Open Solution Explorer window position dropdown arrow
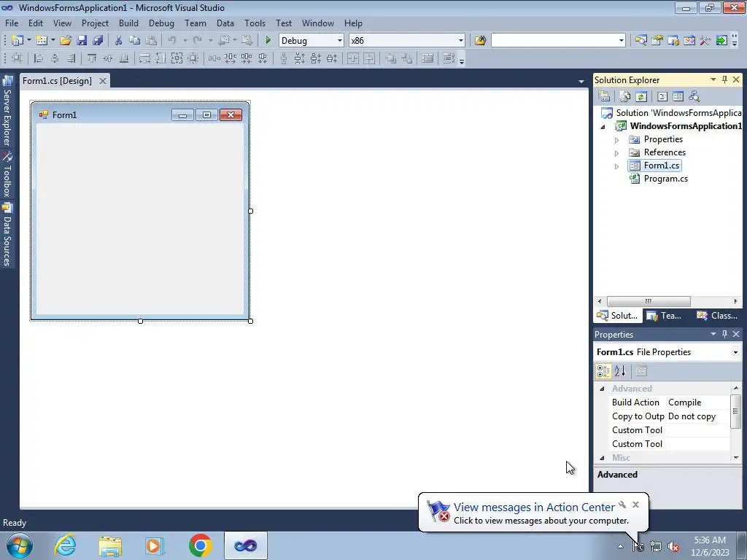Viewport: 747px width, 560px height. (x=713, y=79)
